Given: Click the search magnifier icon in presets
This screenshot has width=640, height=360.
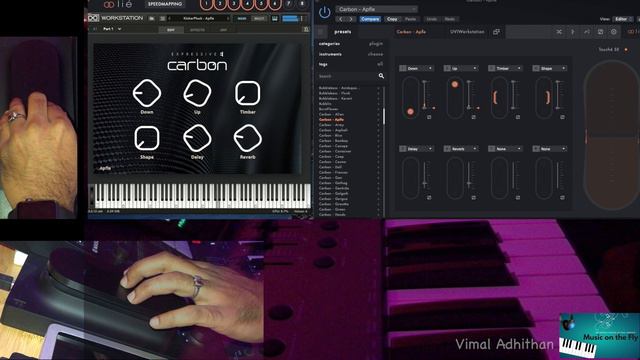Looking at the screenshot, I should tap(381, 76).
